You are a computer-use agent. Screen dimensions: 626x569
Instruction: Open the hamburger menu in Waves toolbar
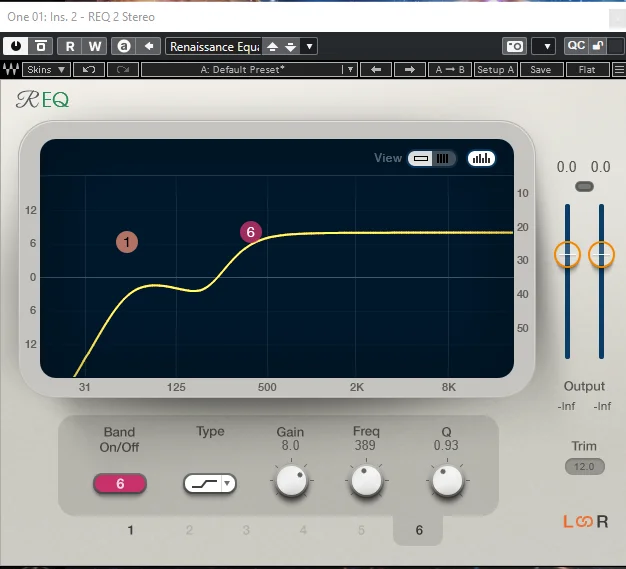click(619, 69)
